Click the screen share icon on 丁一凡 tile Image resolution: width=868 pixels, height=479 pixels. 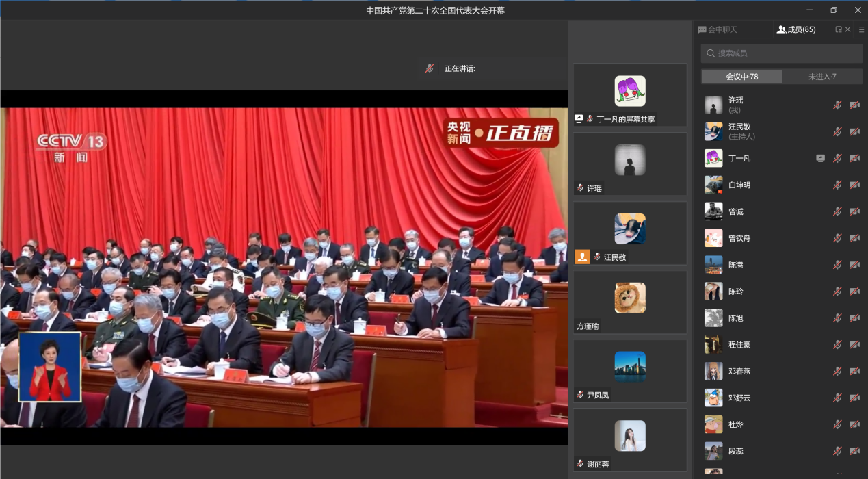(579, 119)
